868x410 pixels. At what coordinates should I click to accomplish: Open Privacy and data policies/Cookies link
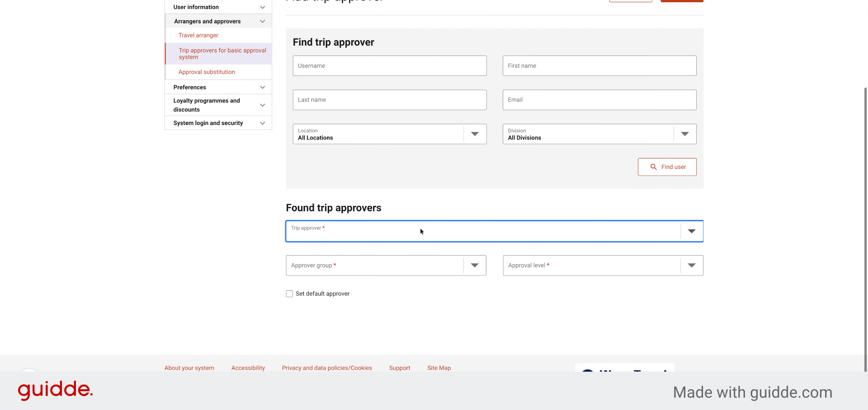[x=327, y=368]
